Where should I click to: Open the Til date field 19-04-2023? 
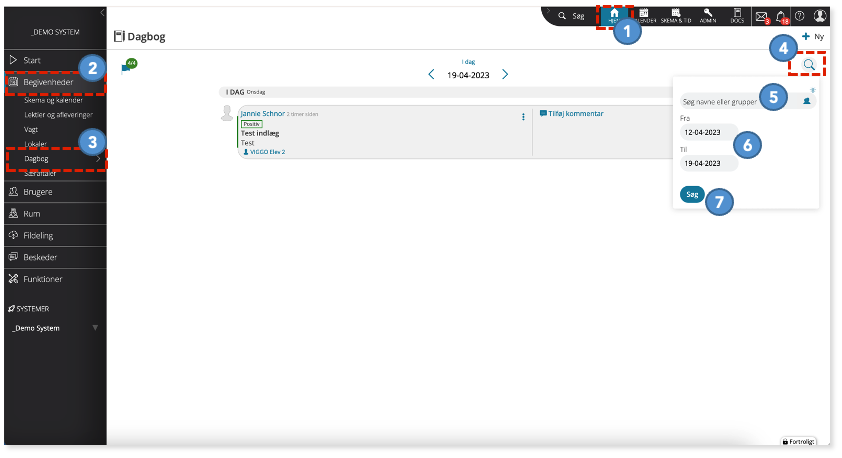point(709,163)
